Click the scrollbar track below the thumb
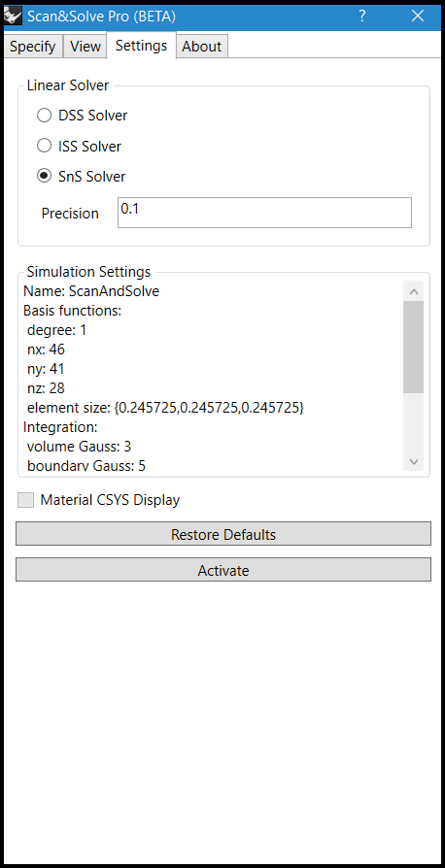 click(x=413, y=421)
